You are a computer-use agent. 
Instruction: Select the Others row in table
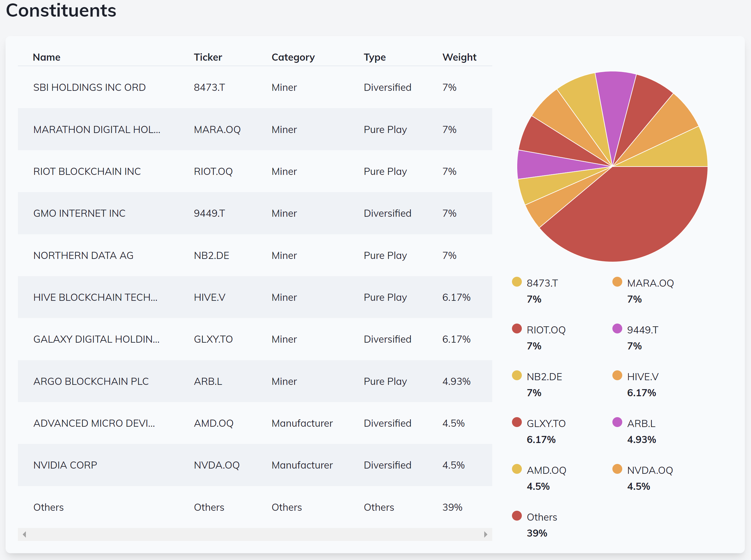click(x=48, y=507)
